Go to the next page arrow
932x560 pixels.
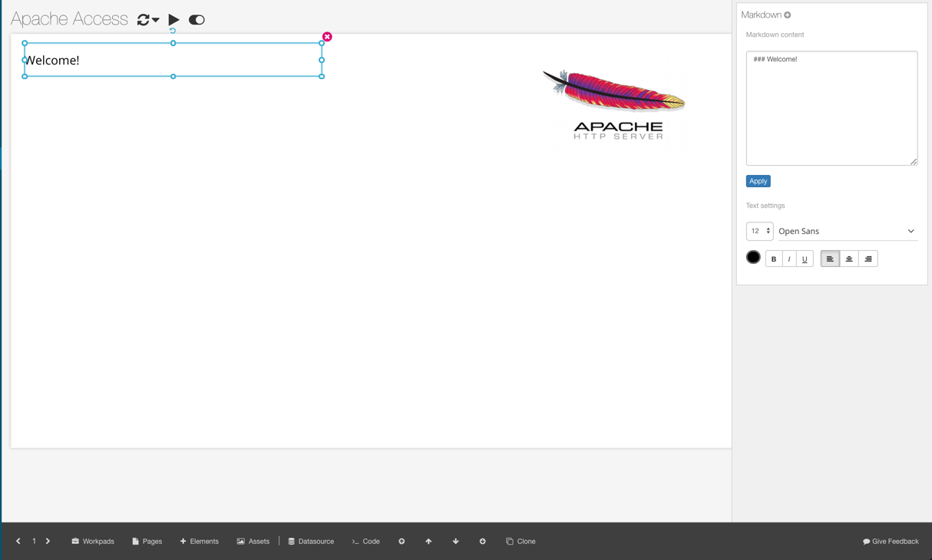click(x=48, y=542)
